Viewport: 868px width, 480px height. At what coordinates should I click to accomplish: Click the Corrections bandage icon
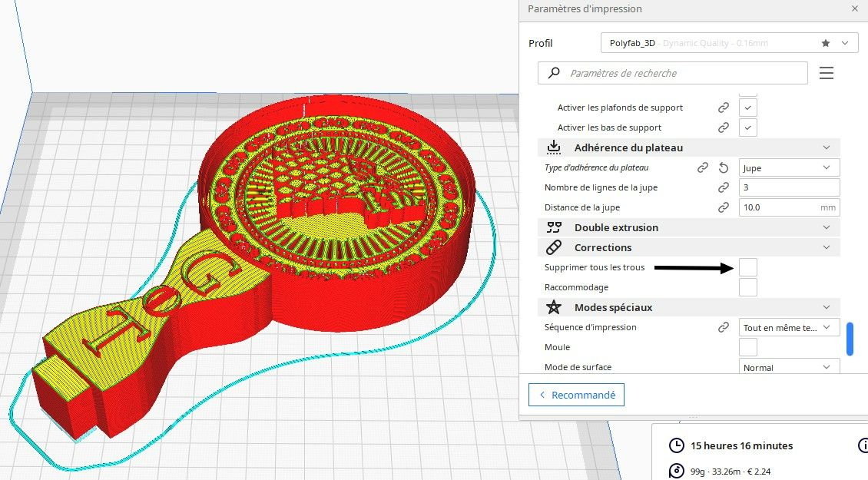(x=554, y=247)
